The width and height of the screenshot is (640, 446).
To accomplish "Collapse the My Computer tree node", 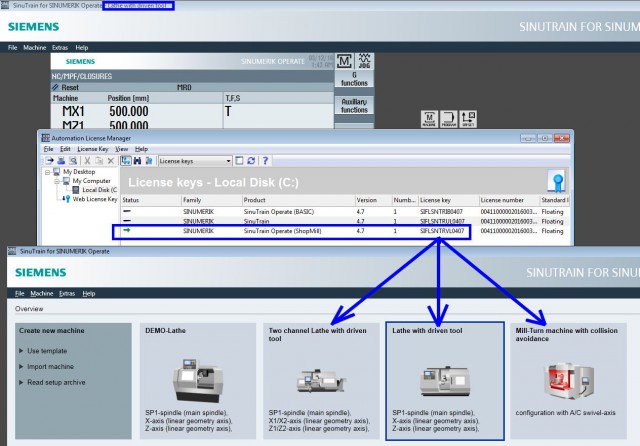I will (x=57, y=181).
